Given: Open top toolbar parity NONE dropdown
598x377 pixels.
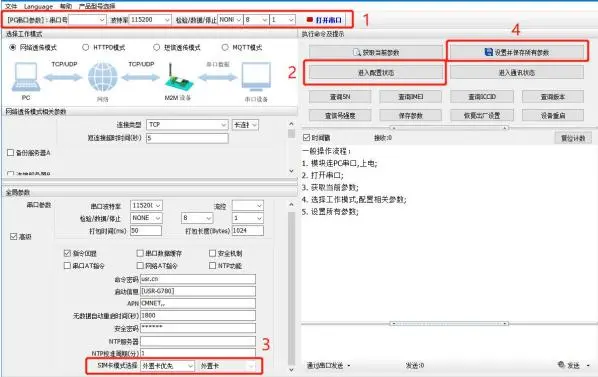Looking at the screenshot, I should point(230,20).
